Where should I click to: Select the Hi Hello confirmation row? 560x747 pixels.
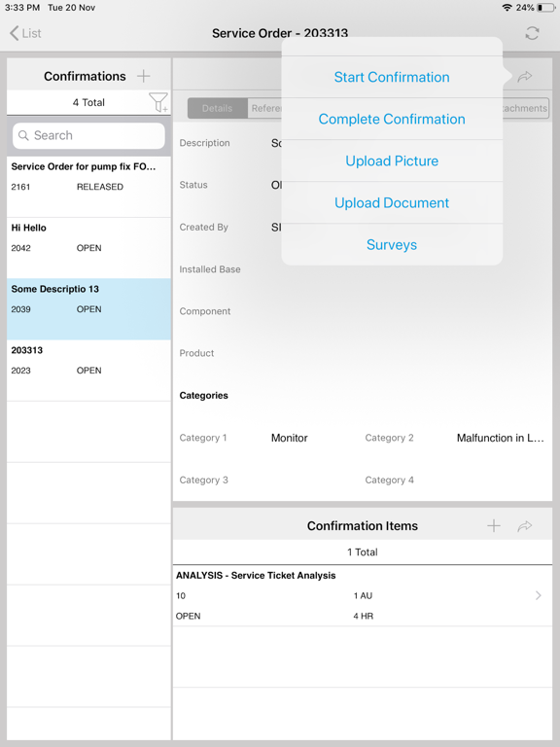88,248
